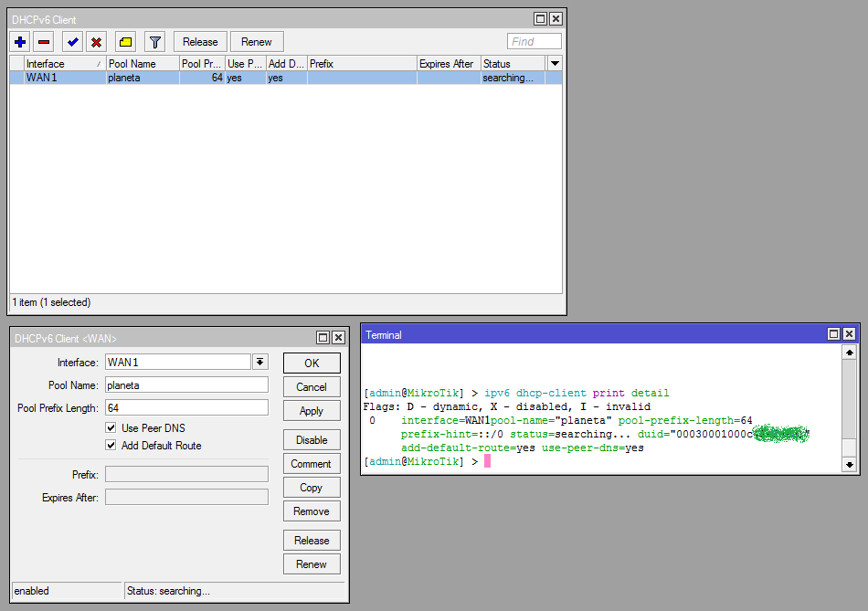Select the WAN1 row in the client list
868x611 pixels.
click(286, 78)
